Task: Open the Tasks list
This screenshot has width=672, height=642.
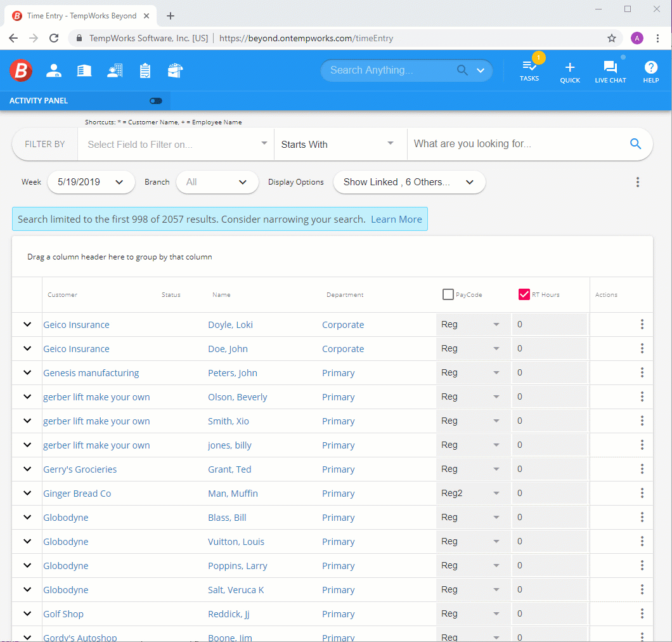Action: pyautogui.click(x=529, y=71)
